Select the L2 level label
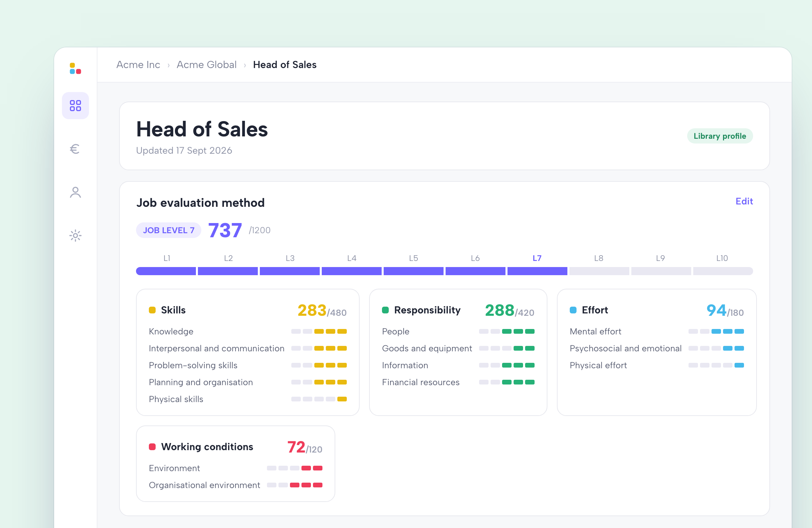This screenshot has height=528, width=812. [x=228, y=258]
